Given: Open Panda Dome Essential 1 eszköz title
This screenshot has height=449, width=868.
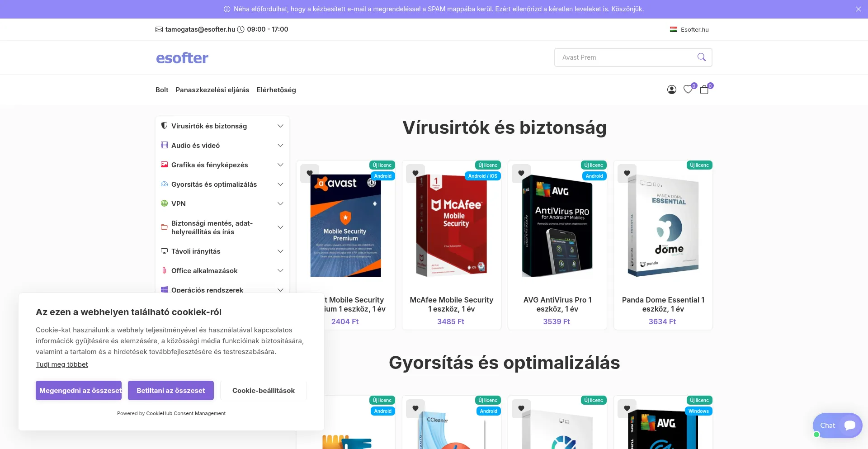Looking at the screenshot, I should tap(663, 304).
